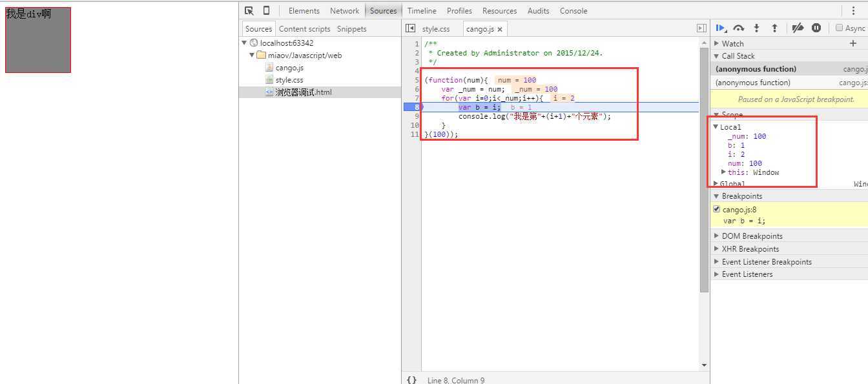Resume script execution icon
Image resolution: width=868 pixels, height=384 pixels.
[x=721, y=28]
